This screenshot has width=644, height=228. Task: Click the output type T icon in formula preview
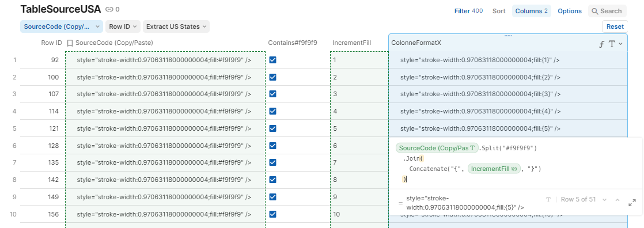click(x=548, y=200)
